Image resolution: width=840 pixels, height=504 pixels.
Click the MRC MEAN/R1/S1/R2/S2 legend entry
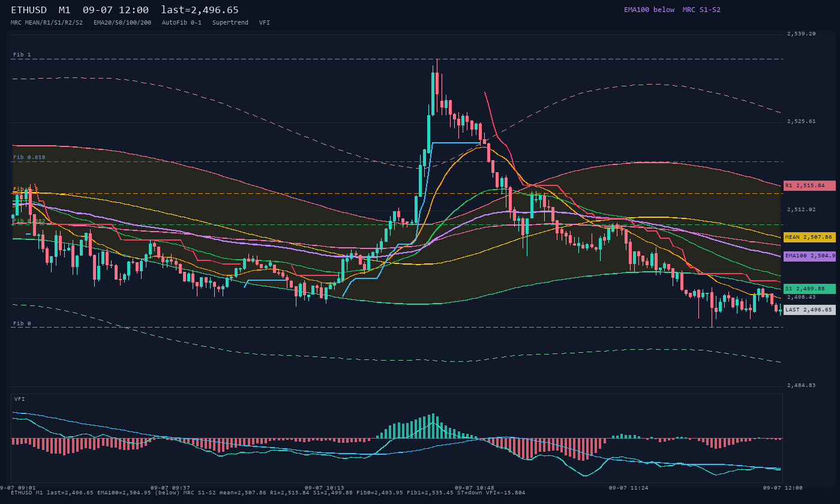[x=47, y=23]
